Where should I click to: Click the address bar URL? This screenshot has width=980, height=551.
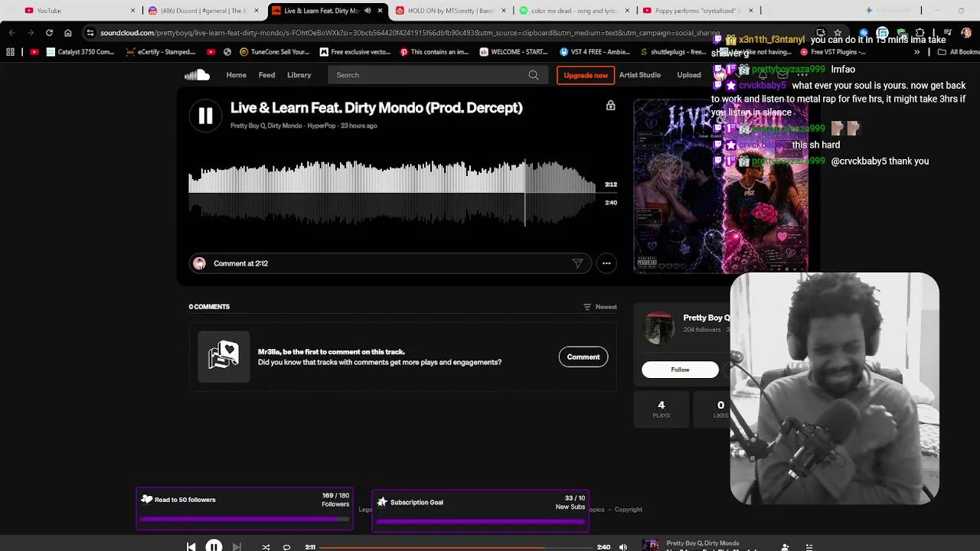point(410,33)
